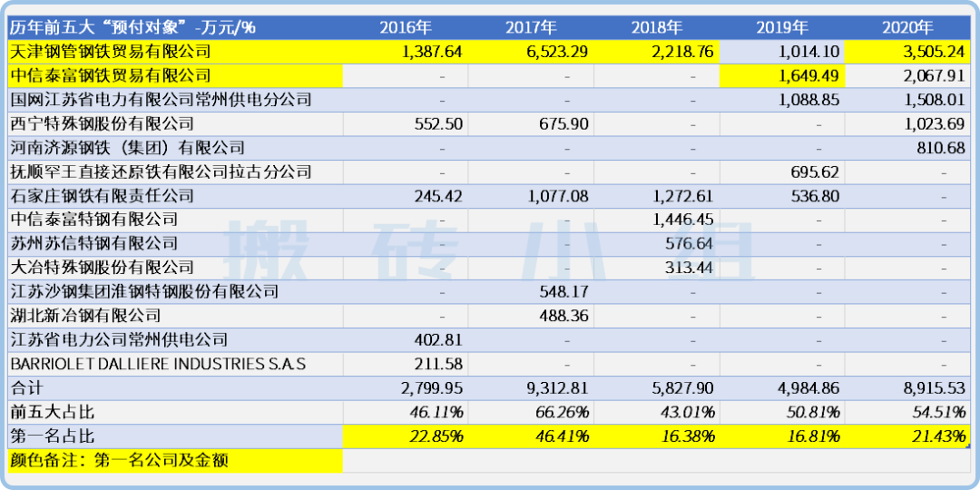Click the percentage 54.51%
This screenshot has width=980, height=490.
[939, 413]
